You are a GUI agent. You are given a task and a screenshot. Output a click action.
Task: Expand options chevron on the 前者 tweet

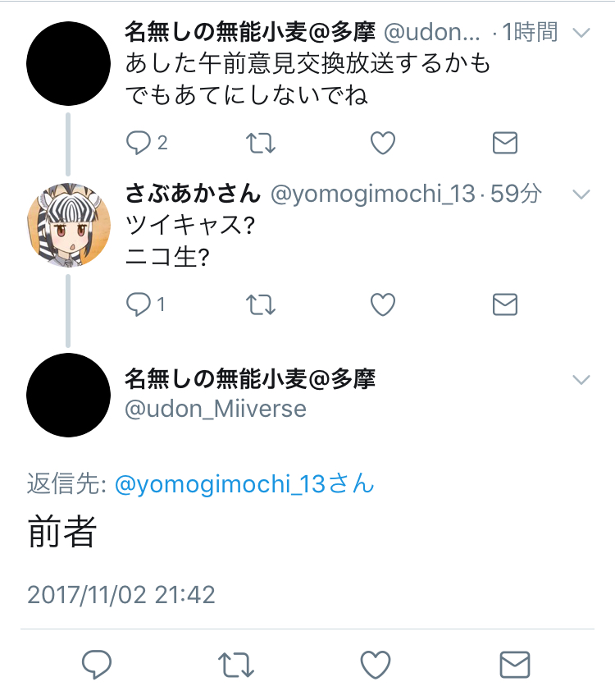(x=581, y=379)
